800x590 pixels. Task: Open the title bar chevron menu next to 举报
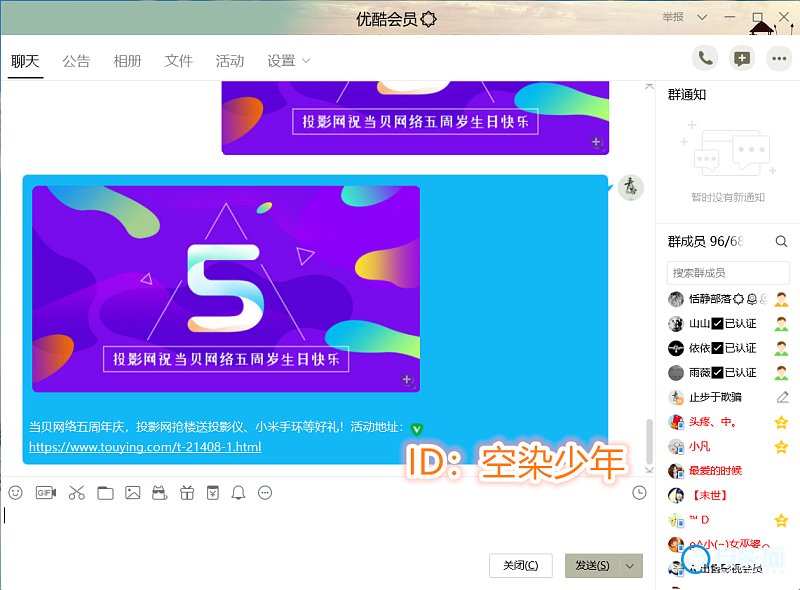[x=702, y=17]
